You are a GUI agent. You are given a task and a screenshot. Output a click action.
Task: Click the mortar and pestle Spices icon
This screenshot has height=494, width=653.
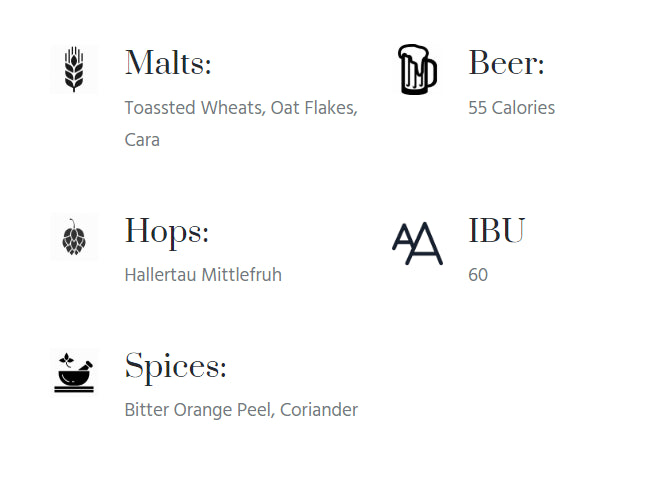pyautogui.click(x=74, y=372)
